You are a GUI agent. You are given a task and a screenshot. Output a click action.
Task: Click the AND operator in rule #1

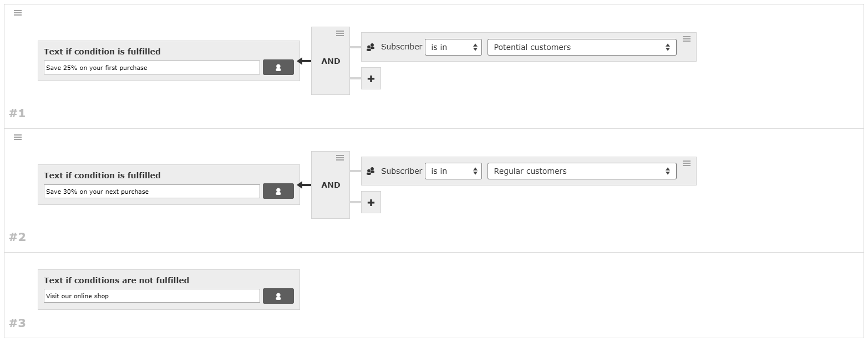[x=331, y=61]
